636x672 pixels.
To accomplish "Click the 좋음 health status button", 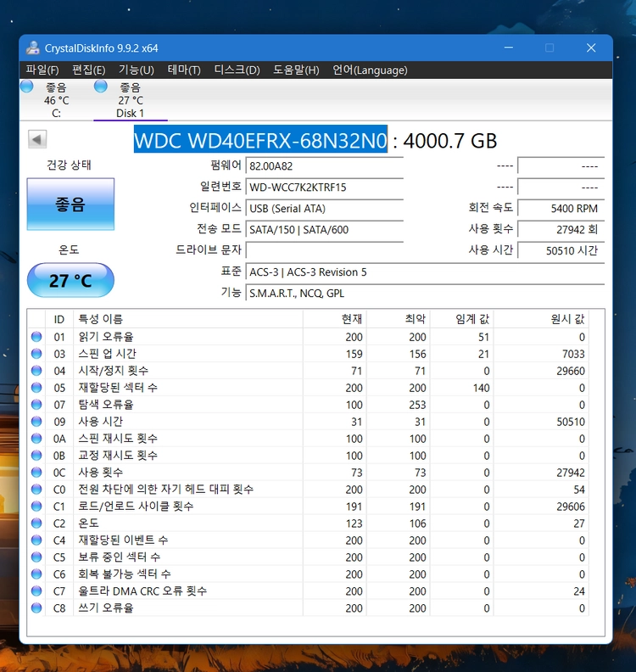I will tap(70, 204).
